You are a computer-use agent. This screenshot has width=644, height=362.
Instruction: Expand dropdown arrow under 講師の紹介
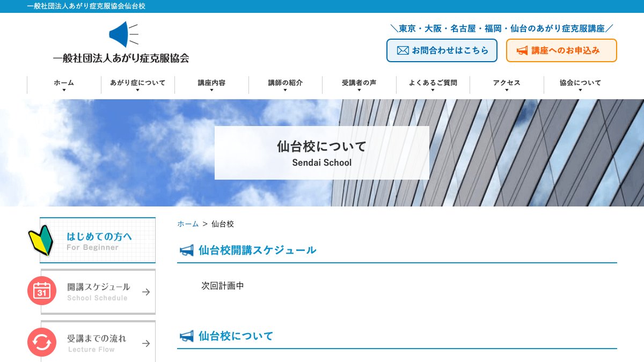(286, 90)
